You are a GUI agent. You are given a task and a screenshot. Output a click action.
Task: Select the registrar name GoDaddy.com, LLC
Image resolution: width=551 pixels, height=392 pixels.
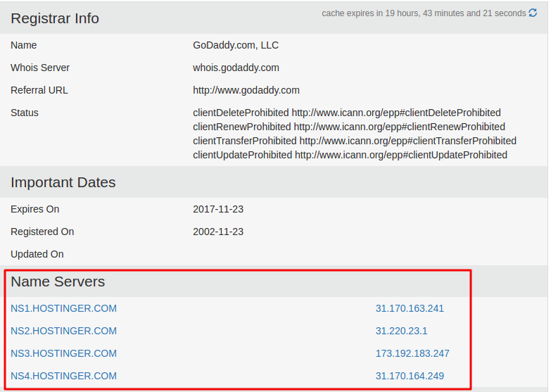(x=236, y=45)
